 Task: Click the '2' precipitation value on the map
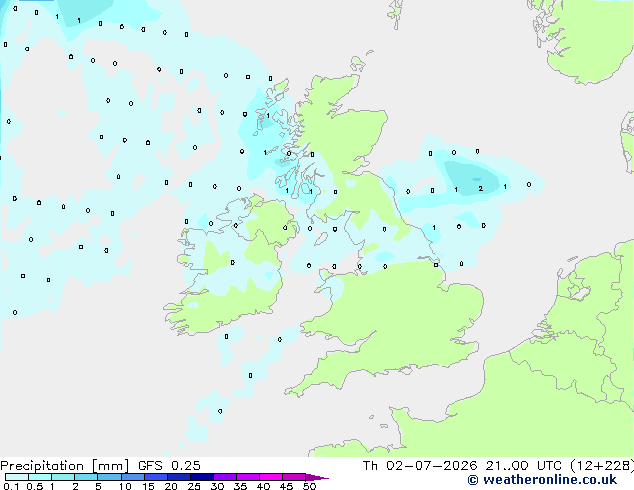[x=480, y=188]
